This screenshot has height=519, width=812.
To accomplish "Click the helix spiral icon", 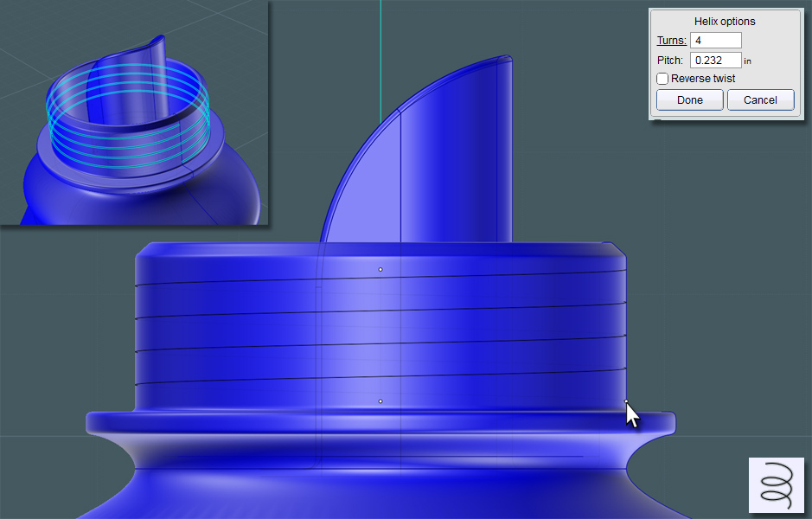I will point(777,484).
